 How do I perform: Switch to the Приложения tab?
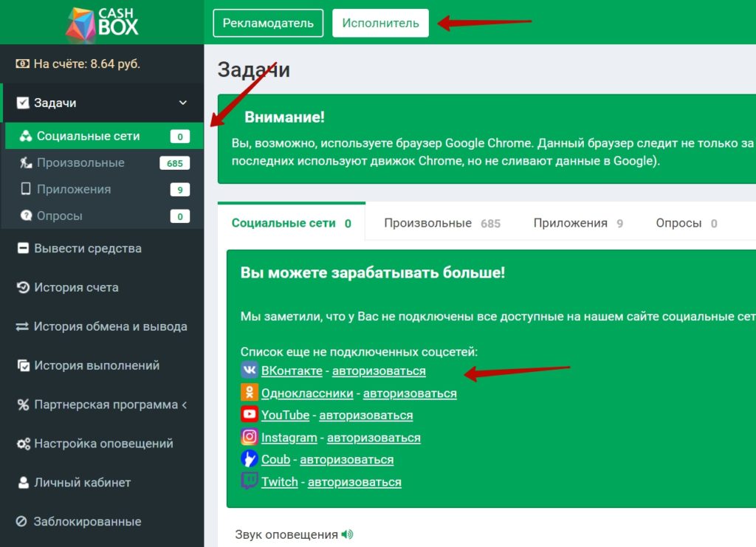577,223
